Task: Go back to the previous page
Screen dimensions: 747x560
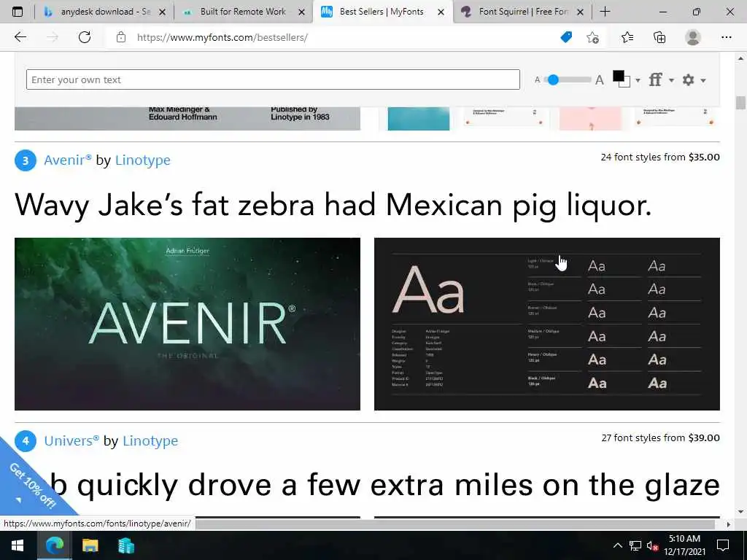Action: point(20,37)
